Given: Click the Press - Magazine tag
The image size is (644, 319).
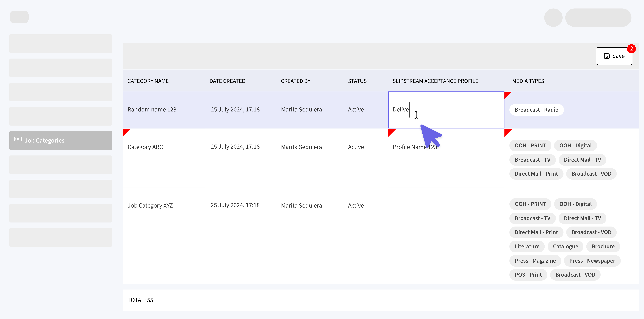Looking at the screenshot, I should tap(535, 261).
